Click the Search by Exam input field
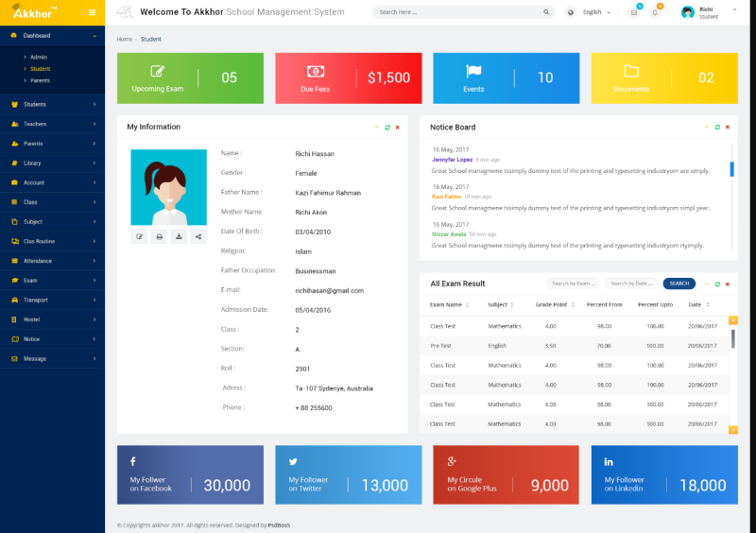Screen dimensions: 756x533 pos(573,284)
